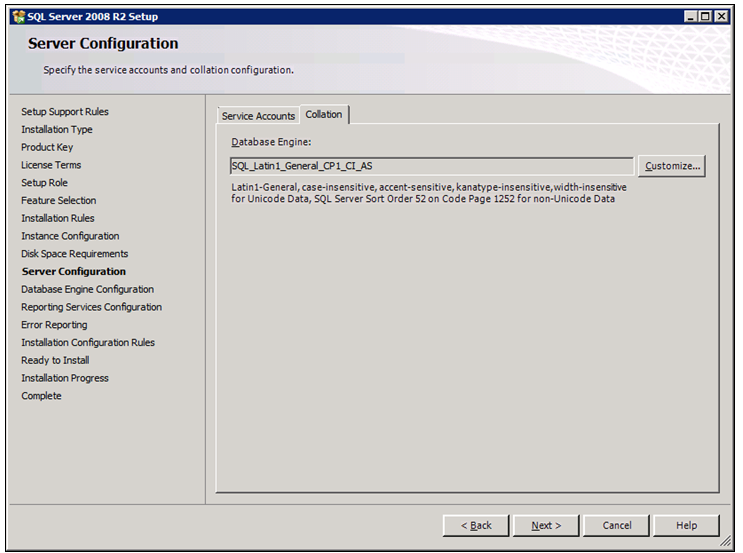The height and width of the screenshot is (553, 743).
Task: Select Setup Support Rules step
Action: (x=65, y=112)
